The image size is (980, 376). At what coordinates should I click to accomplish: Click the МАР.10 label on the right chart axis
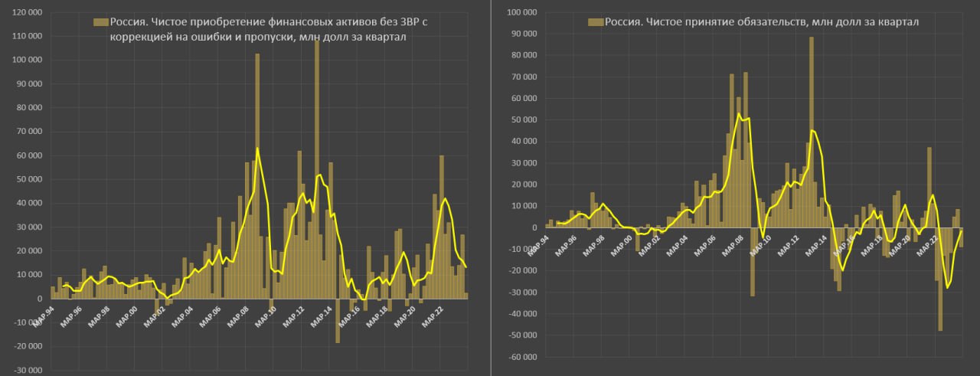tap(760, 244)
